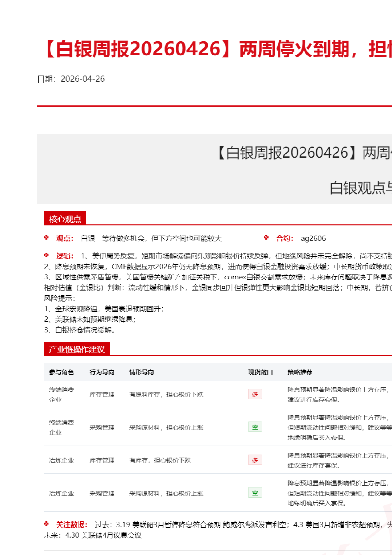Click the 多 badge in the 冶炼企业 库存管理 row
This screenshot has width=392, height=555.
click(x=255, y=460)
